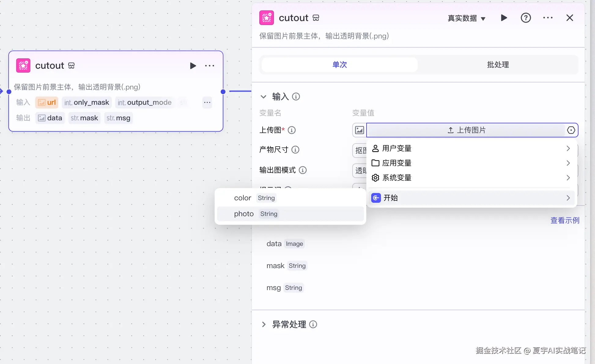The image size is (595, 364).
Task: Click the node description text on canvas card
Action: coord(77,87)
